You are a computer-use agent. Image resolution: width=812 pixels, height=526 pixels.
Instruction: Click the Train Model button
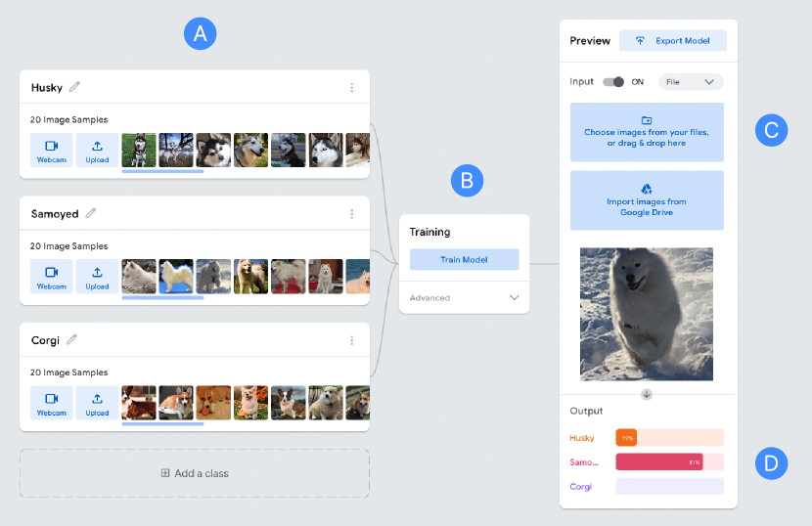point(464,259)
